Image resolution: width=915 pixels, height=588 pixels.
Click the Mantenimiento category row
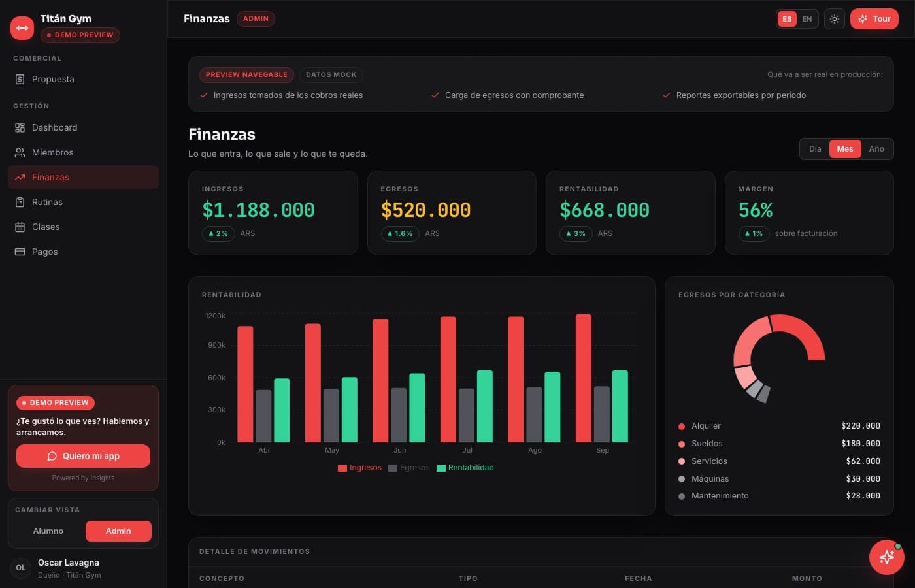(779, 496)
